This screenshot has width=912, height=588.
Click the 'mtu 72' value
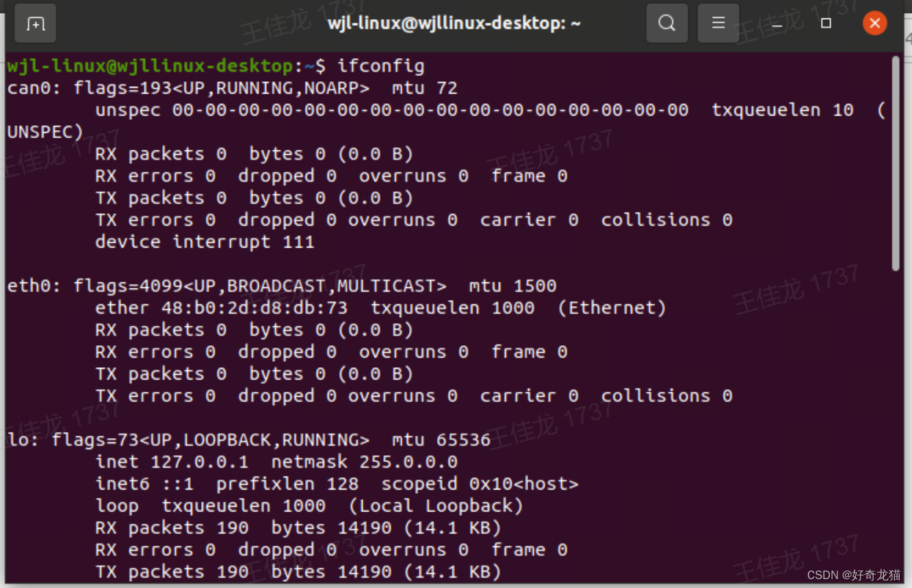pos(425,88)
